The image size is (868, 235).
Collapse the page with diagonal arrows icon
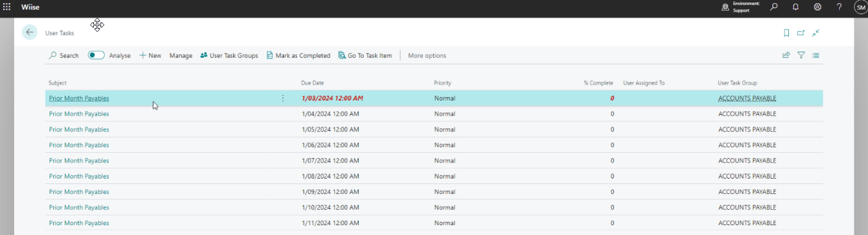click(816, 33)
